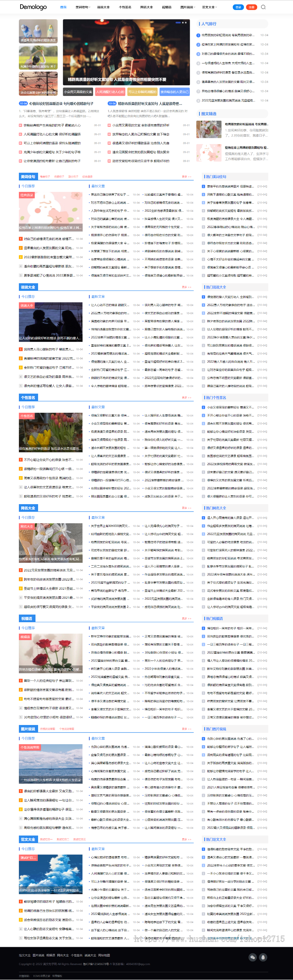
Task: Click the blue 登录 login button
Action: 238,7
